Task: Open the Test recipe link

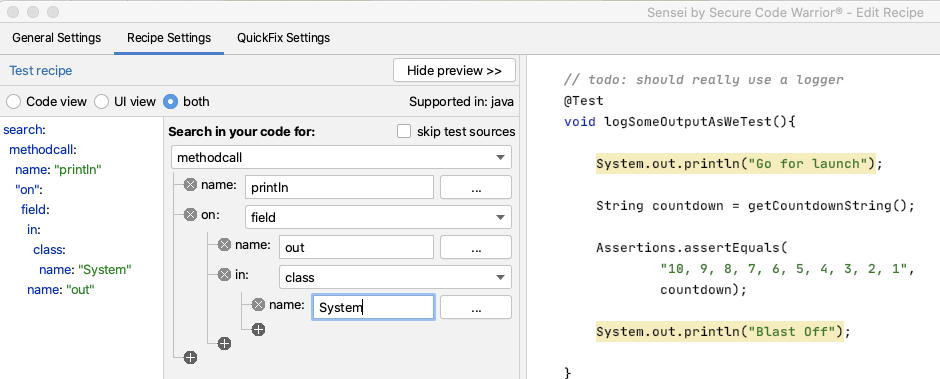Action: [41, 70]
